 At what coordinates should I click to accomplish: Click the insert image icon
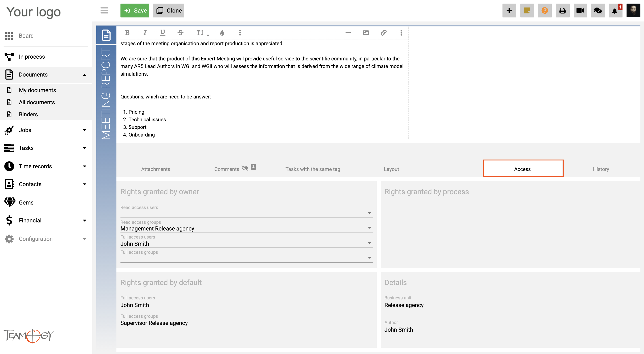pos(366,33)
